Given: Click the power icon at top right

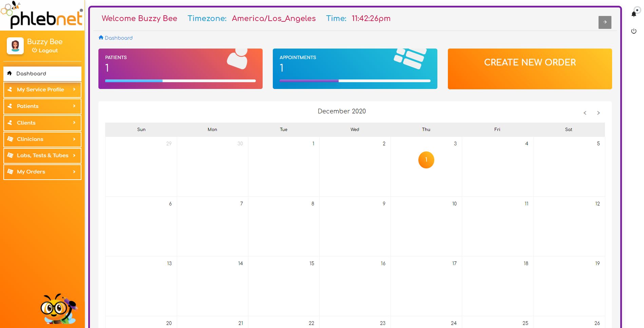Looking at the screenshot, I should pyautogui.click(x=633, y=31).
